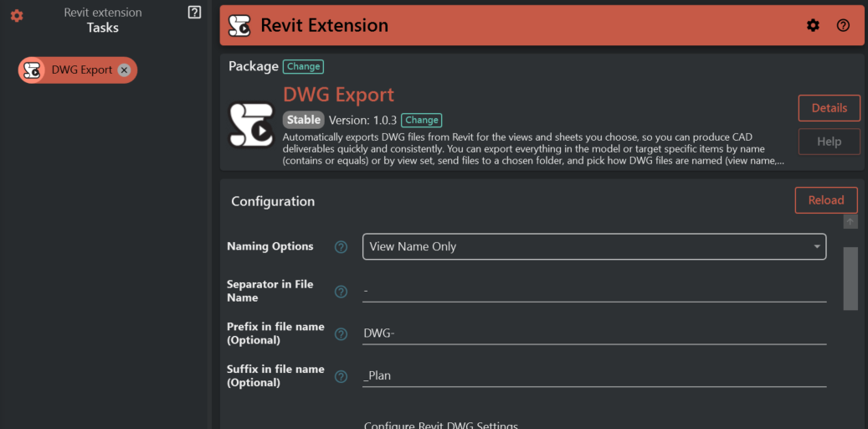
Task: Focus the Suffix field containing _Plan
Action: [x=594, y=375]
